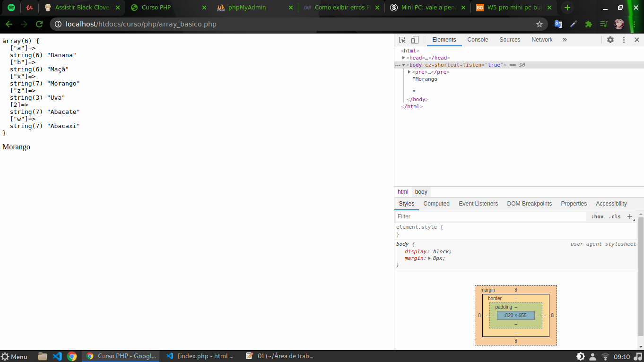The image size is (644, 362).
Task: Click the address bar URL
Action: [x=141, y=24]
